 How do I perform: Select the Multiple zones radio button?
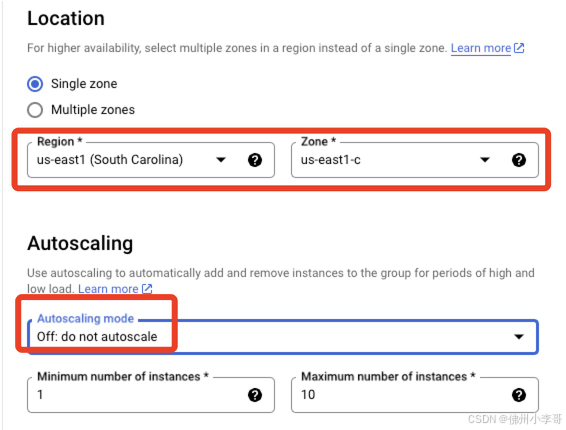tap(35, 110)
